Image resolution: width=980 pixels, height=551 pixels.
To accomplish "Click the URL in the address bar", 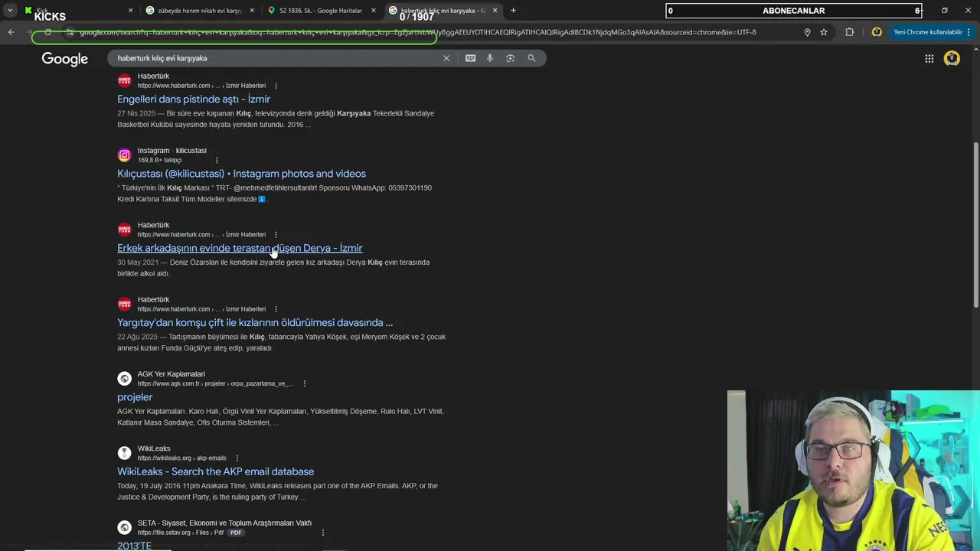I will (417, 32).
